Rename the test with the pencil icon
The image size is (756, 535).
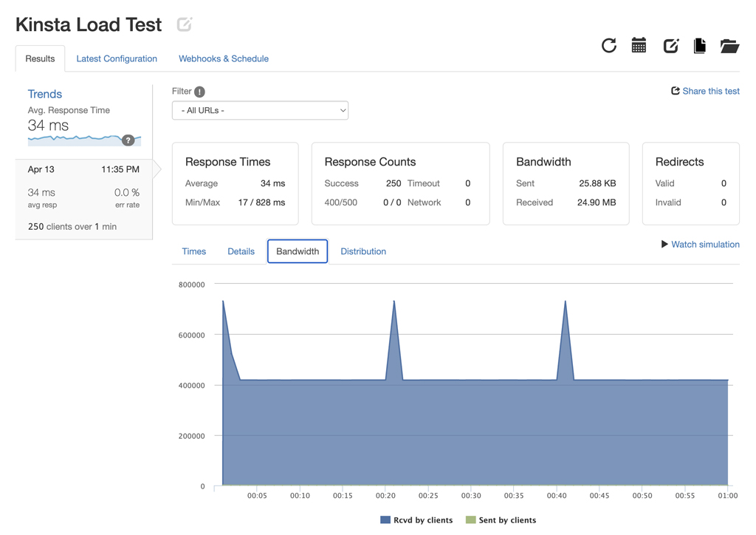click(184, 24)
